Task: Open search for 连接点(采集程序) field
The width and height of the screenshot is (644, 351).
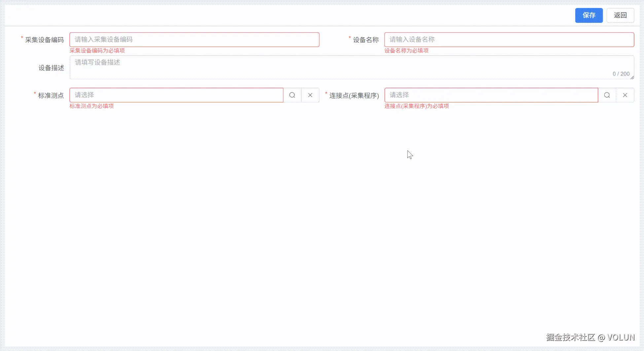Action: (x=607, y=95)
